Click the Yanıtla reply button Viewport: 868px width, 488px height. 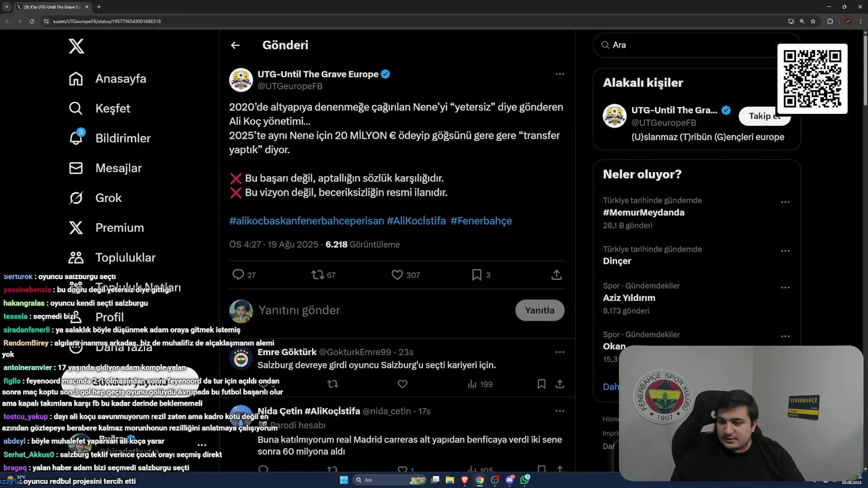click(x=540, y=310)
